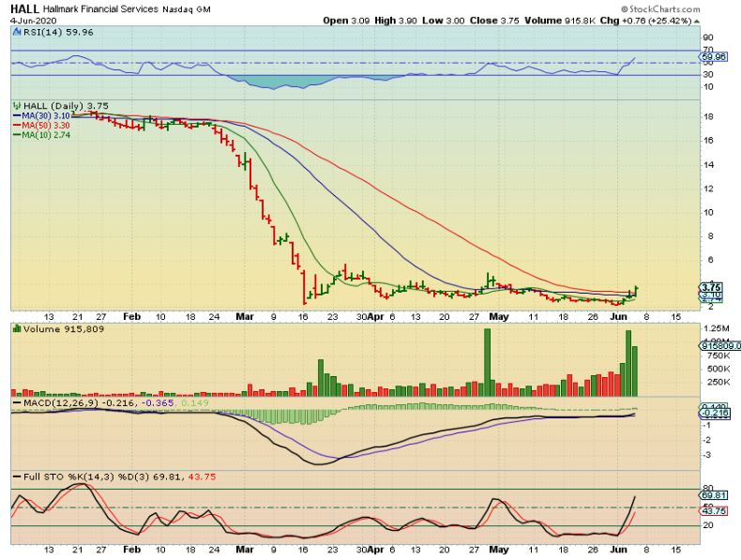
Task: Click the Volume 915.8K header value
Action: click(x=560, y=21)
